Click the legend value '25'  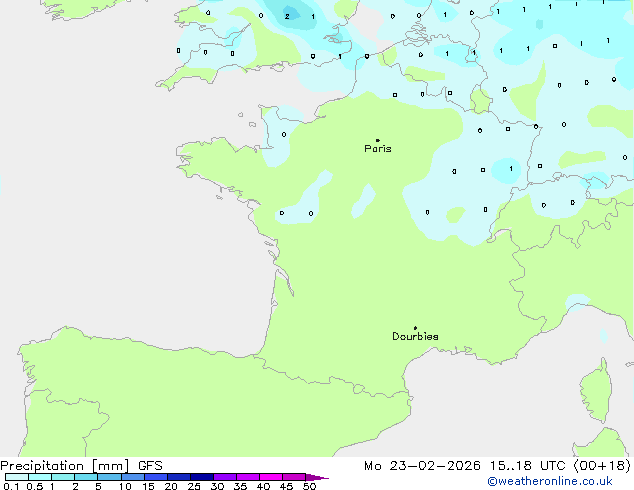194,486
